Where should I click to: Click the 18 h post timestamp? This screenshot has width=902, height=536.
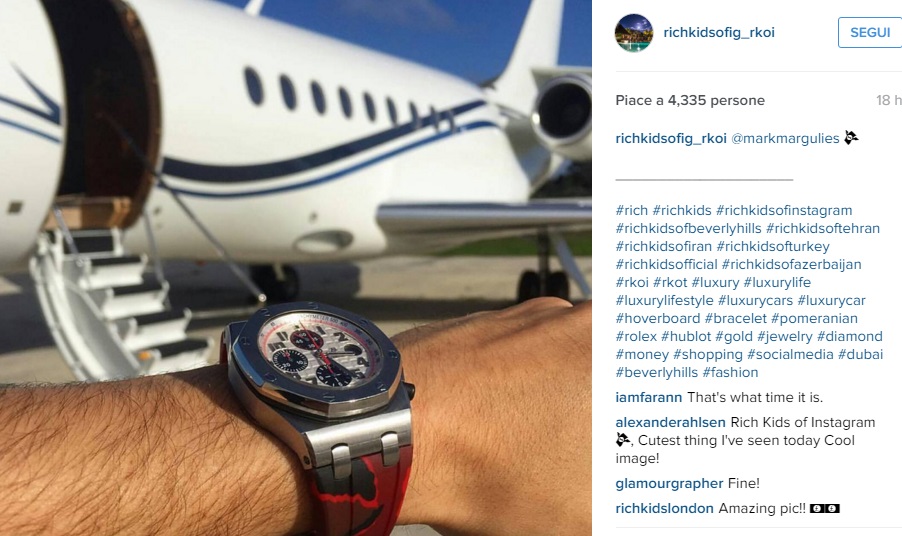click(x=888, y=100)
